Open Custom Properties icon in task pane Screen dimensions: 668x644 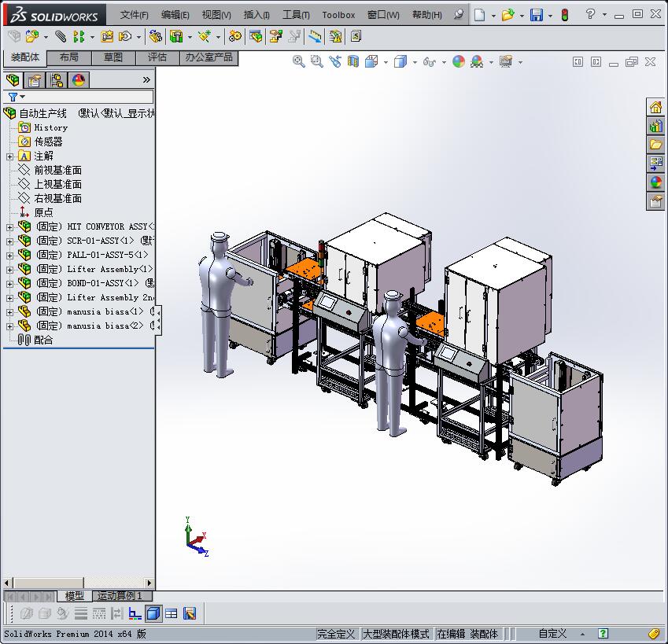(655, 201)
